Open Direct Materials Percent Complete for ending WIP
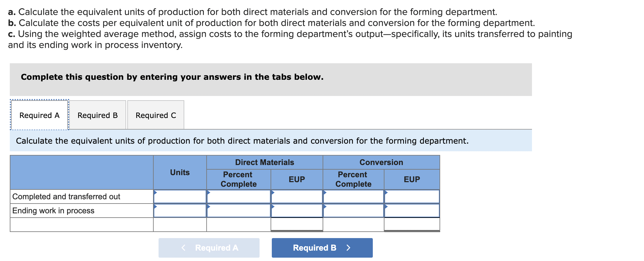Image resolution: width=644 pixels, height=261 pixels. (238, 211)
